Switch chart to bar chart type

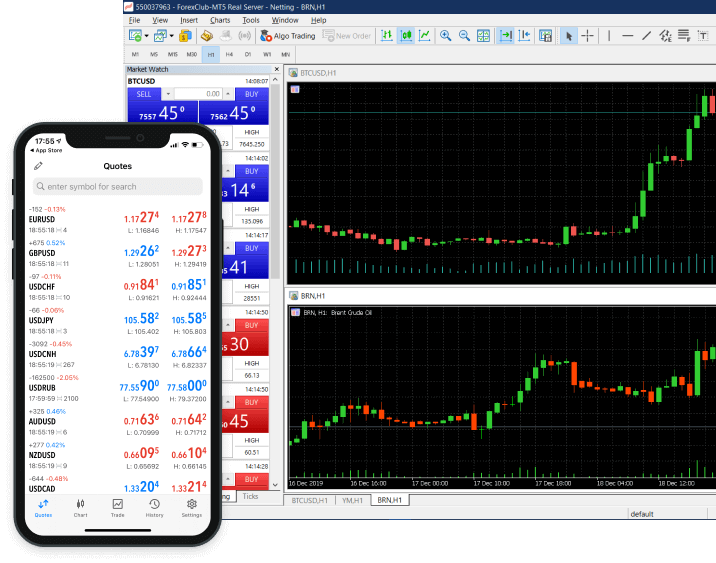(387, 36)
